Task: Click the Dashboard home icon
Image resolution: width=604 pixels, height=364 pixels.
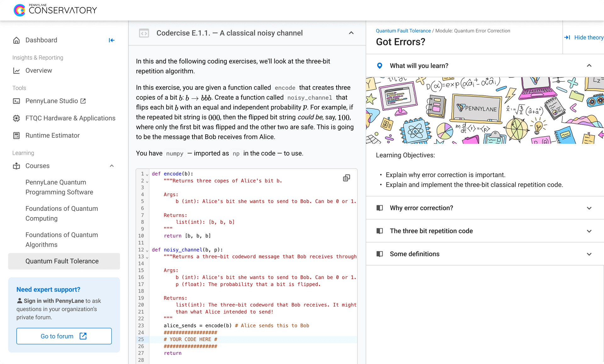Action: (17, 40)
